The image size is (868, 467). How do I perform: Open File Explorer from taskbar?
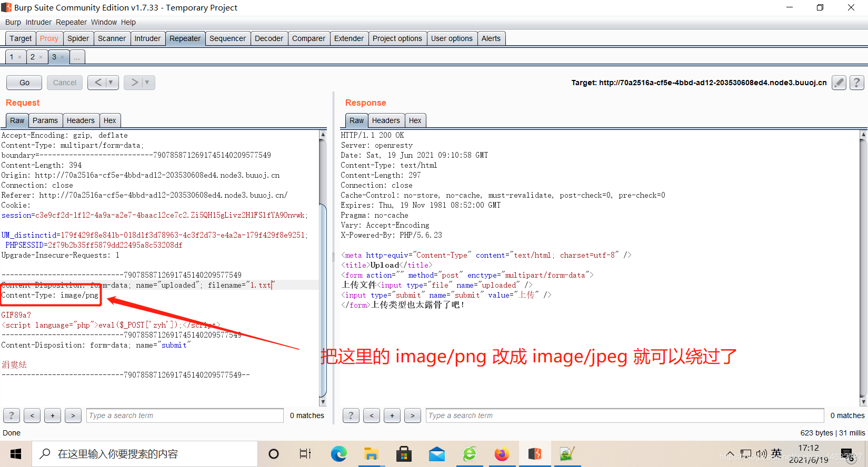pyautogui.click(x=371, y=454)
